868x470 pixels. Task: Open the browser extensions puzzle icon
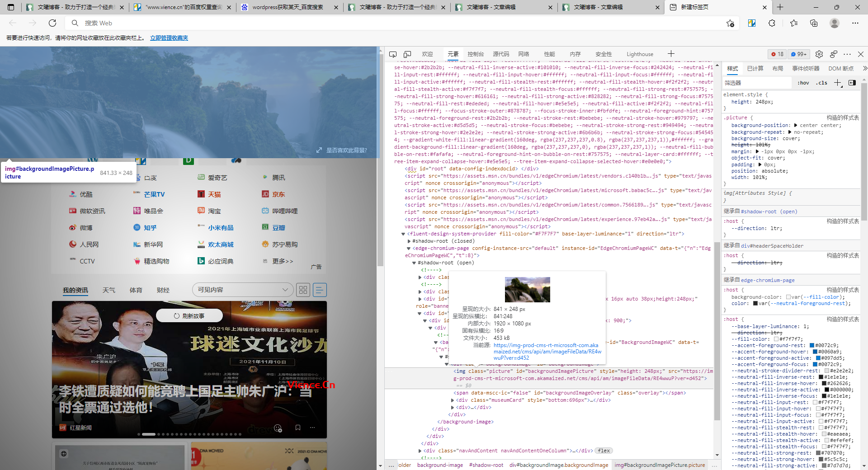(772, 23)
